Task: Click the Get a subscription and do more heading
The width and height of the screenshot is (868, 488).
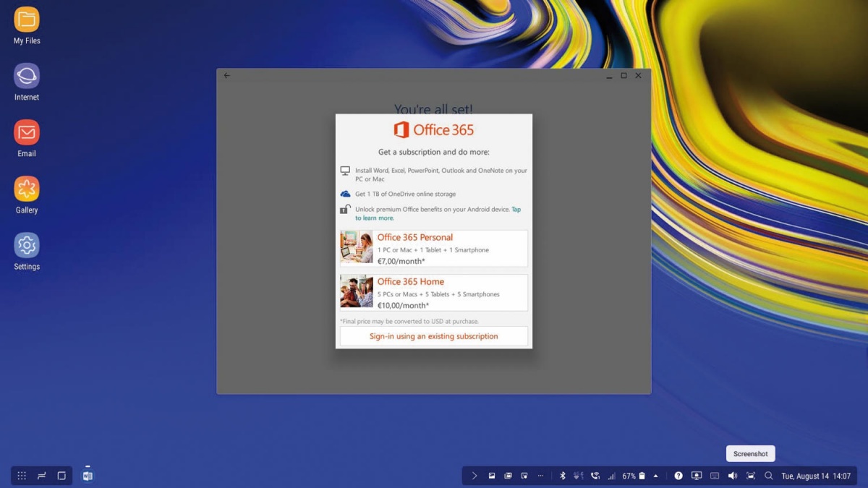Action: point(434,153)
